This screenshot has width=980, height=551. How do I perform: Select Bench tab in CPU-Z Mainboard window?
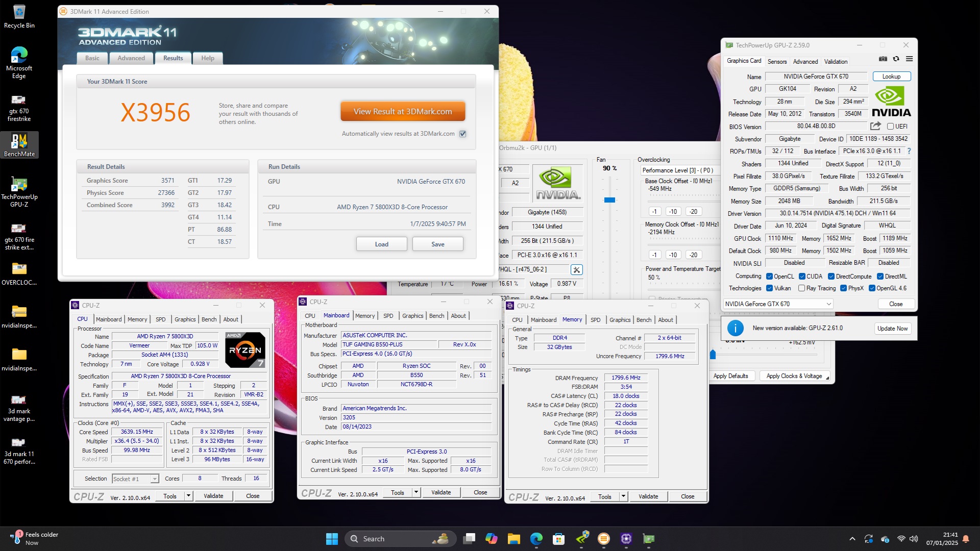click(x=436, y=316)
